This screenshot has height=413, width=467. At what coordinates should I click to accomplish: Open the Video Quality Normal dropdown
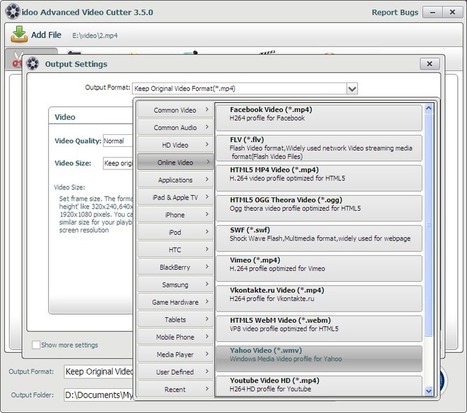click(x=118, y=141)
